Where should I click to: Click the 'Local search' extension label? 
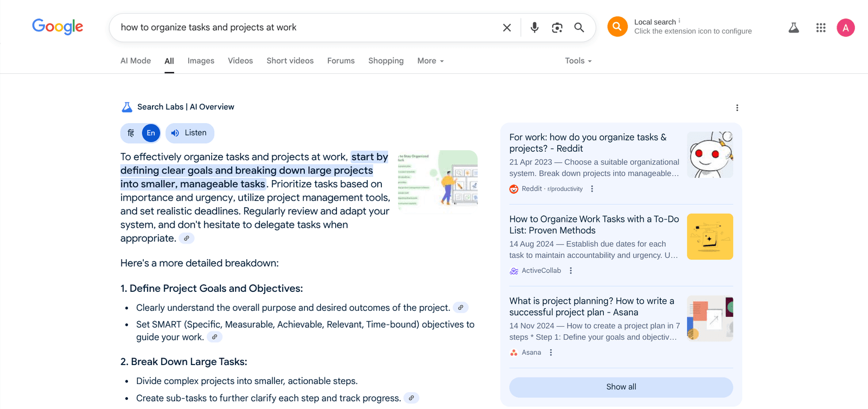coord(655,22)
